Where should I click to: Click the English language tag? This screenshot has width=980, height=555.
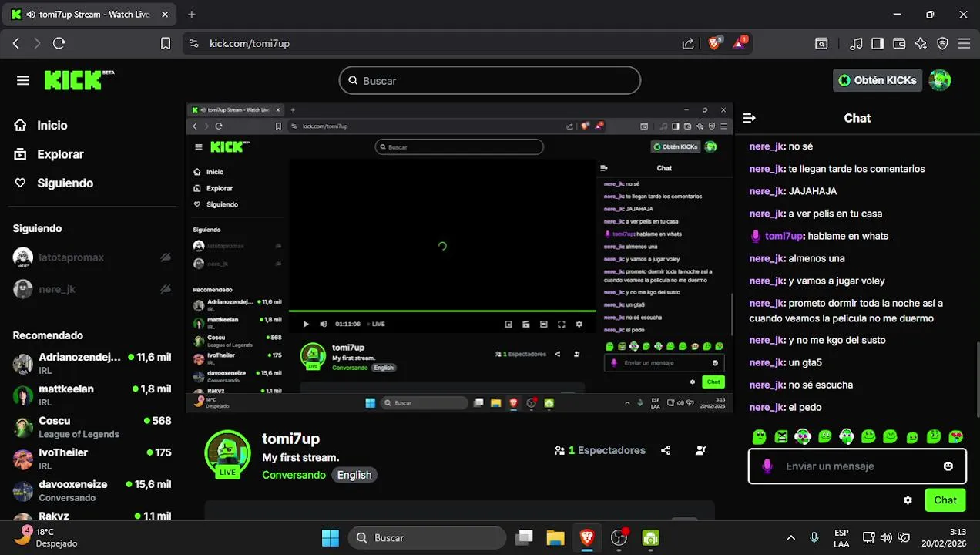[354, 475]
